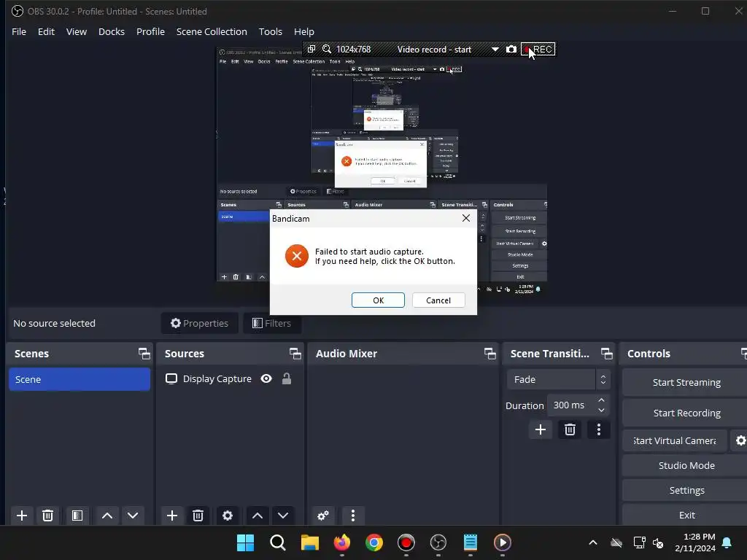The width and height of the screenshot is (747, 560).
Task: Select the Scene item in Scenes list
Action: pos(80,379)
